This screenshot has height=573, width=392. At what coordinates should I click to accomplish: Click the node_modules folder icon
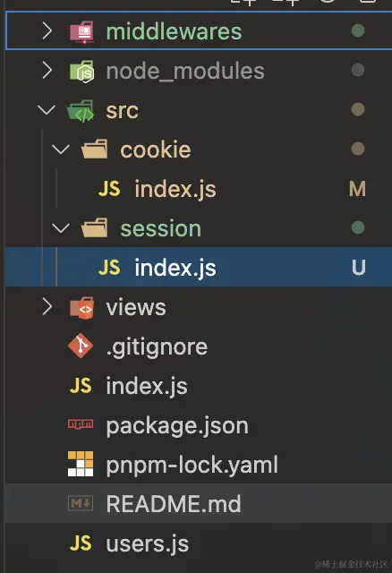coord(81,72)
